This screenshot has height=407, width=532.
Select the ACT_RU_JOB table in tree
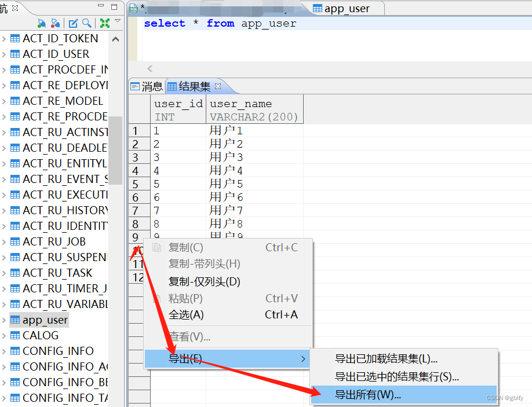[x=54, y=241]
